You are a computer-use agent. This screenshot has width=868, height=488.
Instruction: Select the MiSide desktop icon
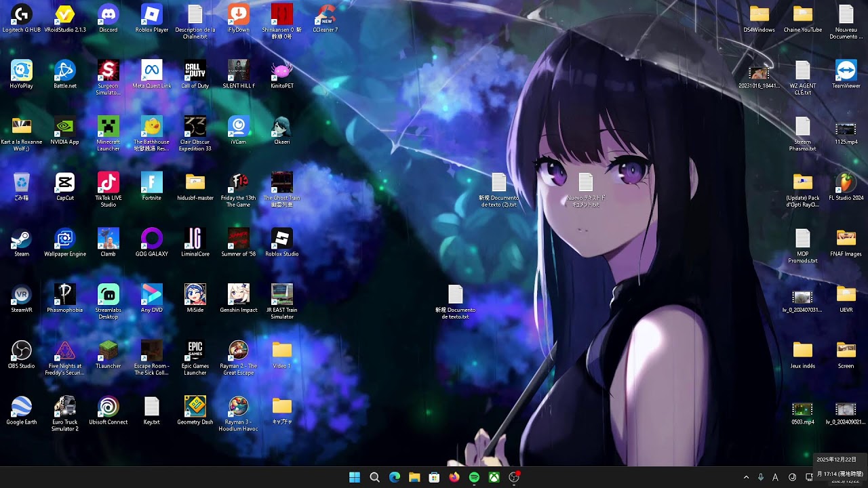click(195, 299)
